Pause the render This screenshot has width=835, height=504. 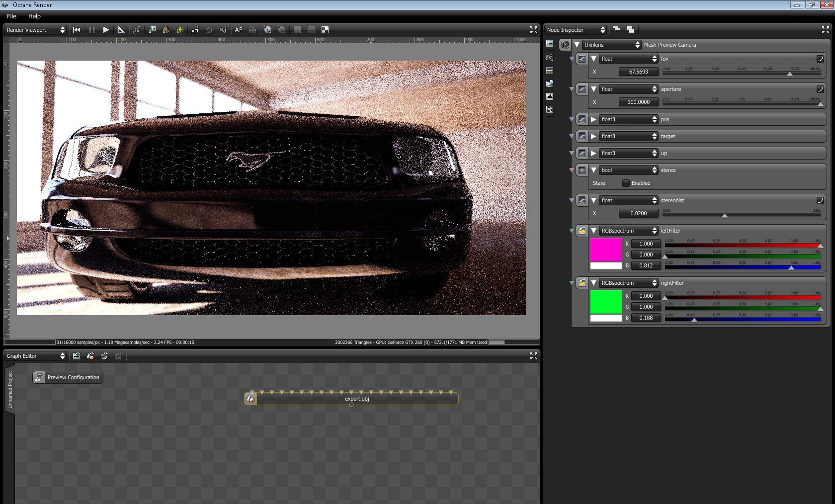(92, 30)
